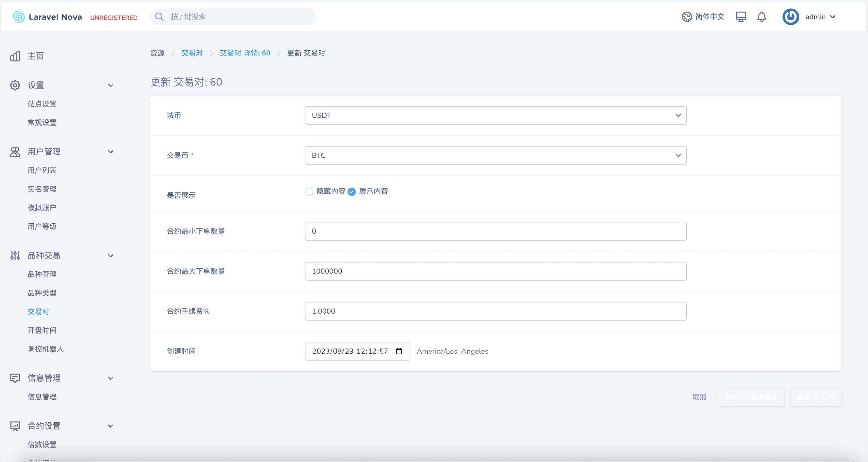Click the globe language icon
868x462 pixels.
pyautogui.click(x=686, y=17)
